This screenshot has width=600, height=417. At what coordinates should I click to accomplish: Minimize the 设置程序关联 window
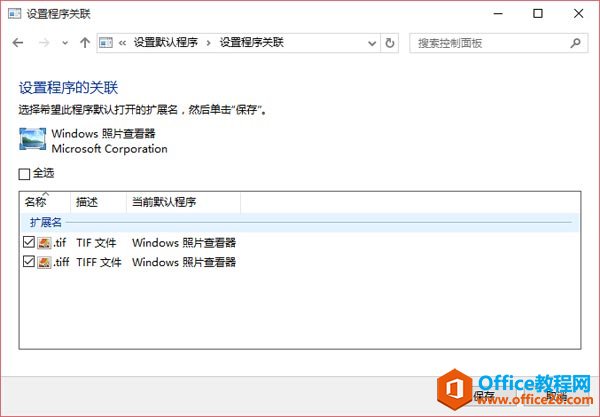[498, 14]
